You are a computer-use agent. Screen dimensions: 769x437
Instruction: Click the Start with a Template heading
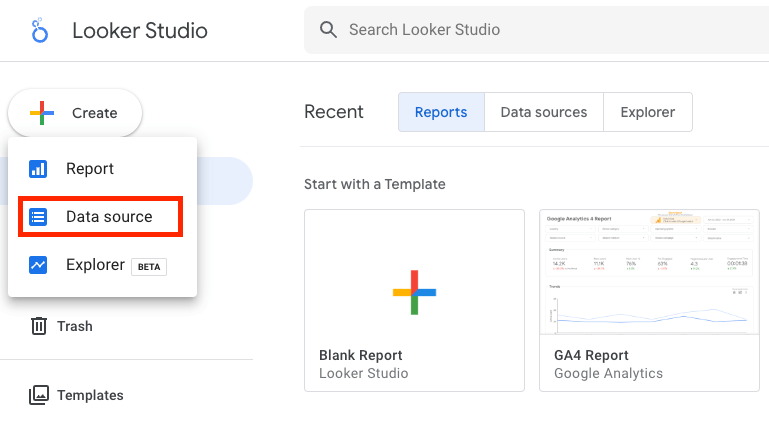pyautogui.click(x=375, y=184)
